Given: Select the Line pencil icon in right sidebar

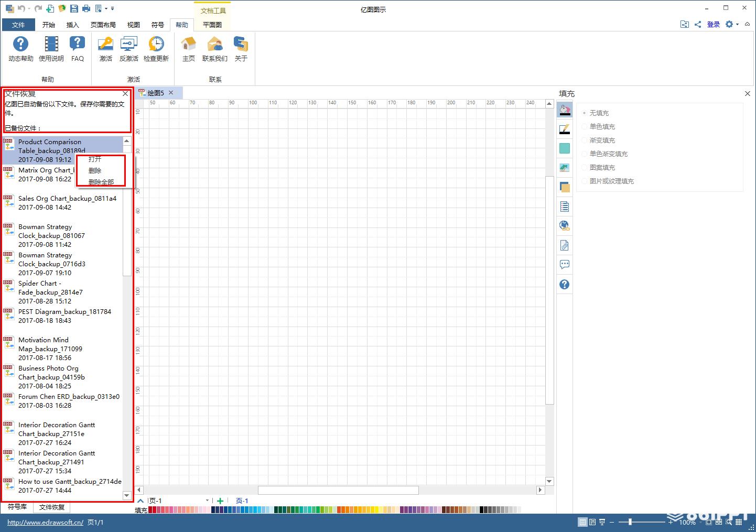Looking at the screenshot, I should coord(565,129).
